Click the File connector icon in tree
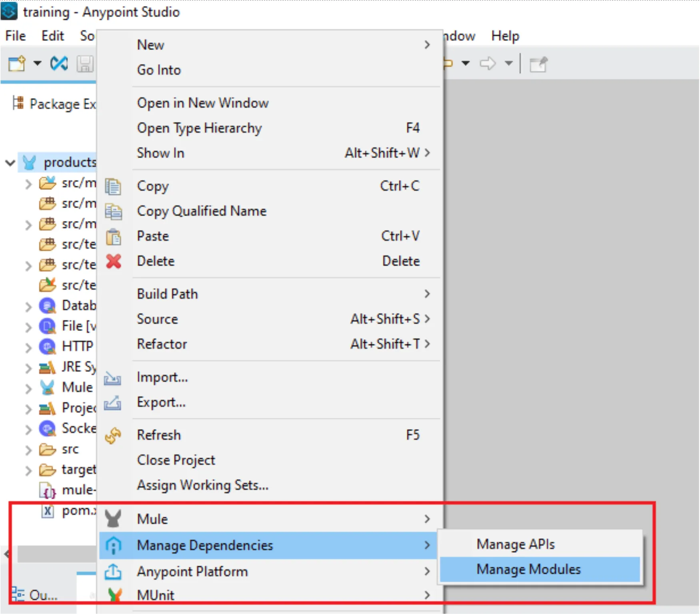Viewport: 700px width, 614px height. [48, 326]
